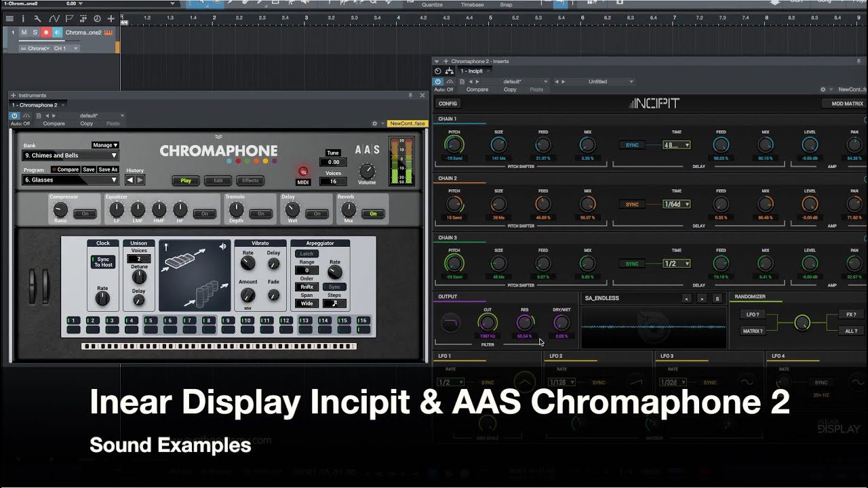Image resolution: width=868 pixels, height=488 pixels.
Task: Mute the Chroma..one2 track
Action: pos(24,33)
